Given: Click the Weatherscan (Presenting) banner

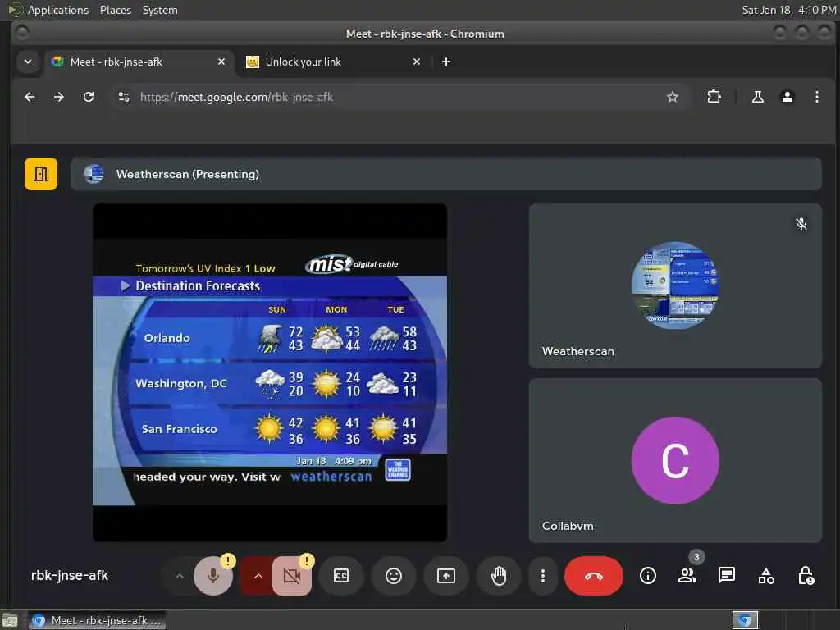Looking at the screenshot, I should pyautogui.click(x=445, y=174).
